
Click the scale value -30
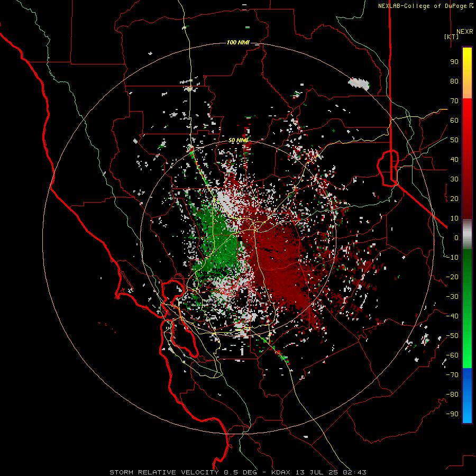coord(452,297)
